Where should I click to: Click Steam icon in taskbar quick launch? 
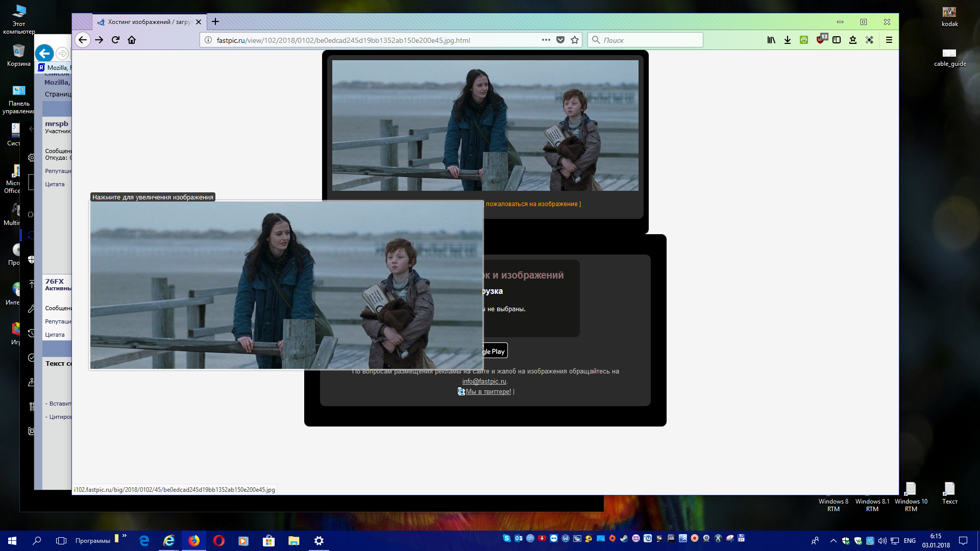pos(624,538)
